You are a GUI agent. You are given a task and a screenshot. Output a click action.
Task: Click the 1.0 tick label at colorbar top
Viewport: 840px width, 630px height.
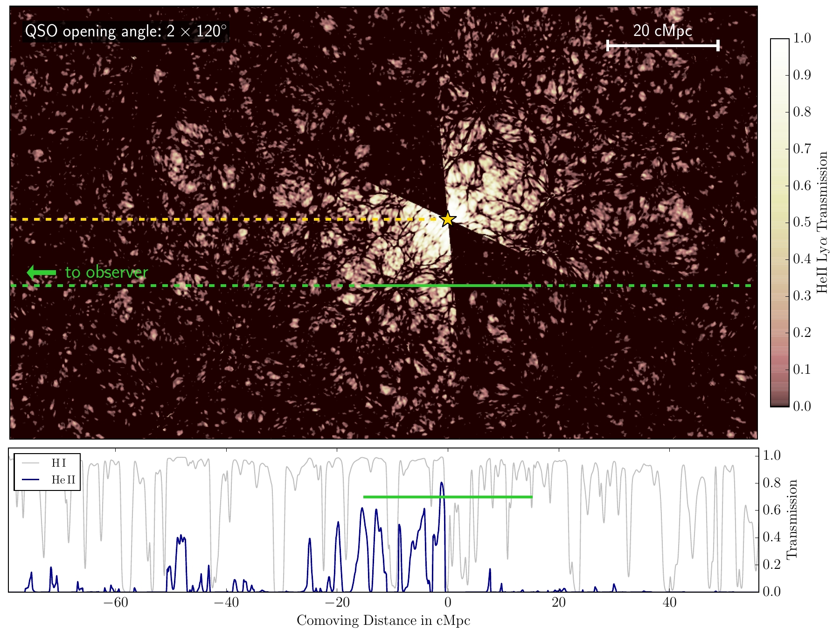tap(802, 38)
